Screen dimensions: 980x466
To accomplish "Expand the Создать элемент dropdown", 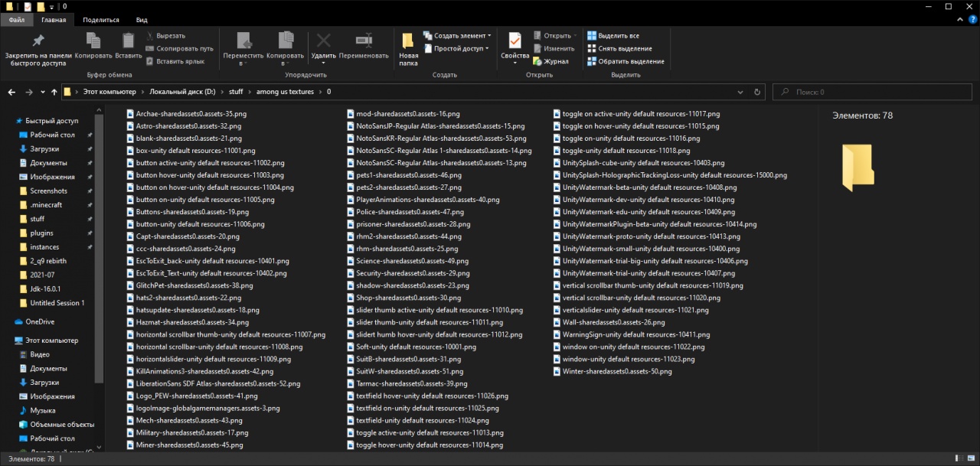I will [489, 36].
